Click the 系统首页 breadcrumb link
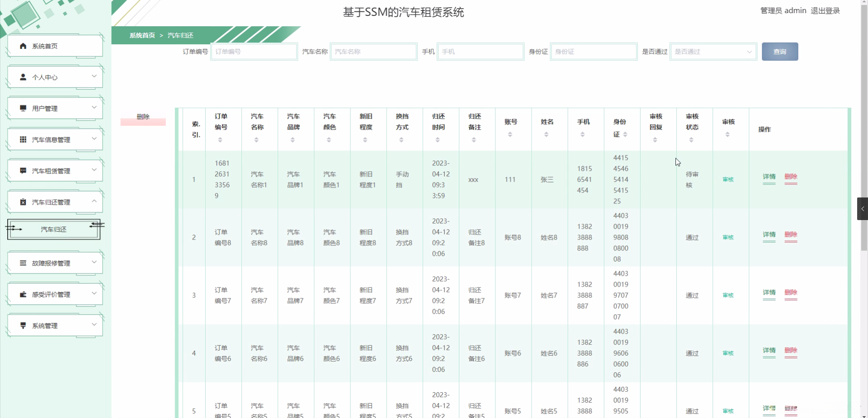The image size is (868, 418). 142,35
